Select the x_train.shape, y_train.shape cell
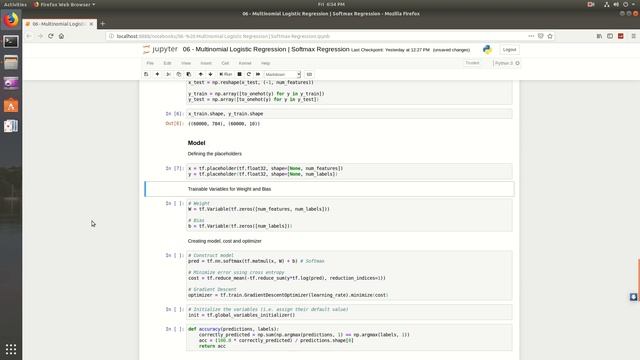 click(x=349, y=114)
